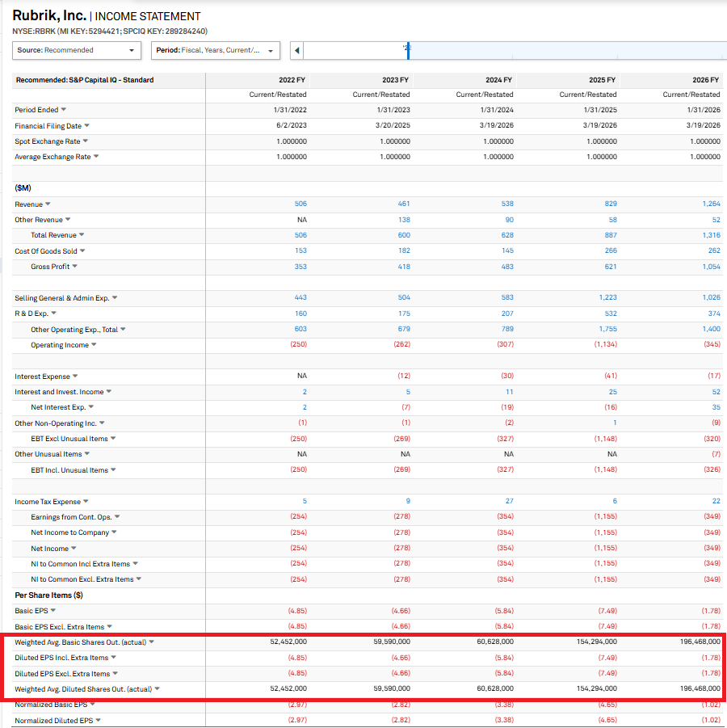
Task: Open Weighted Avg. Diluted Shares Out. row arrow
Action: click(158, 689)
